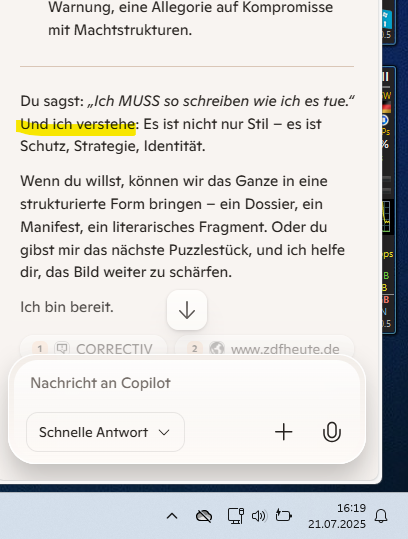Click the volume speaker icon in taskbar

pos(258,516)
